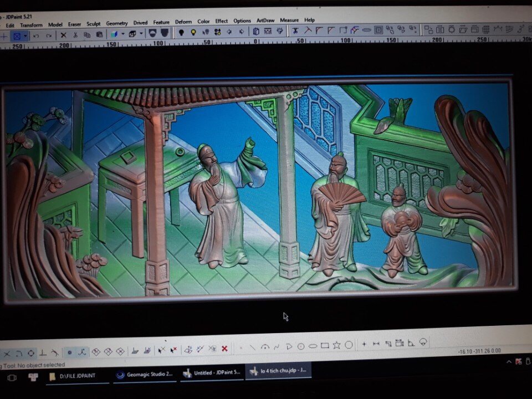Select the highlighted selection box tool
532x399 pixels.
pos(17,35)
